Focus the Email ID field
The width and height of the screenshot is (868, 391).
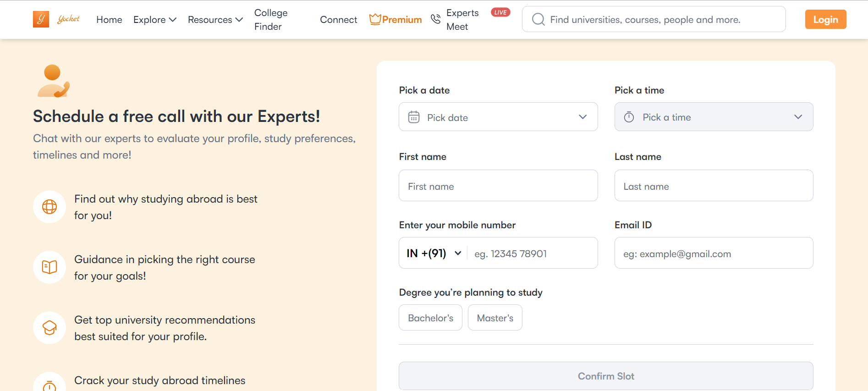pyautogui.click(x=714, y=253)
